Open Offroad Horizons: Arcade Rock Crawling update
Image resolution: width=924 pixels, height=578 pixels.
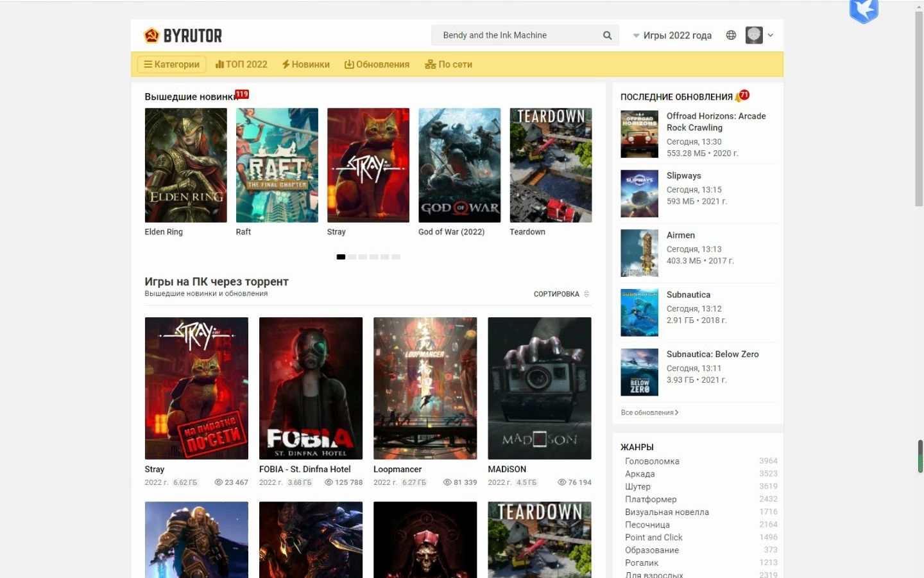716,122
